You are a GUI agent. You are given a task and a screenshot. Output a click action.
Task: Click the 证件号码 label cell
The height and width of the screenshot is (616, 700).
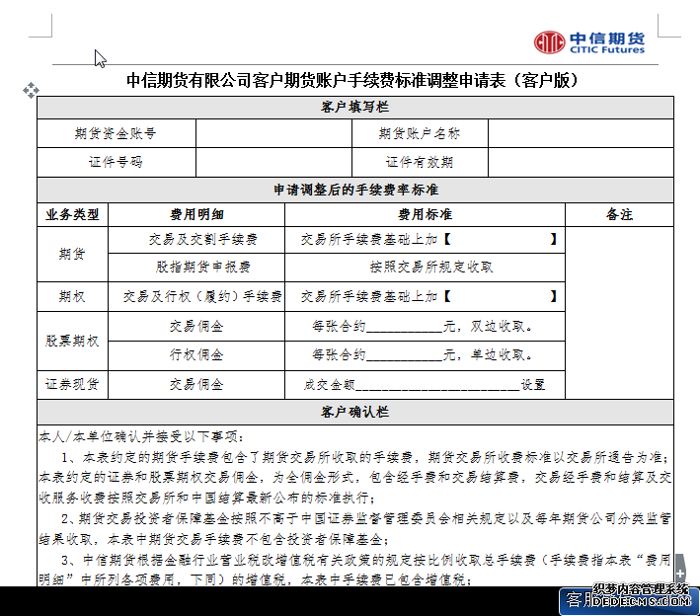pos(117,162)
